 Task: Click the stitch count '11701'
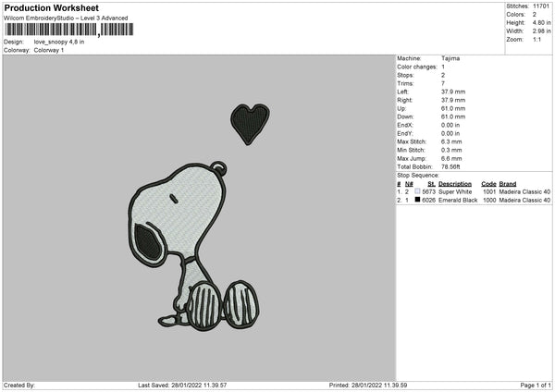coord(541,6)
